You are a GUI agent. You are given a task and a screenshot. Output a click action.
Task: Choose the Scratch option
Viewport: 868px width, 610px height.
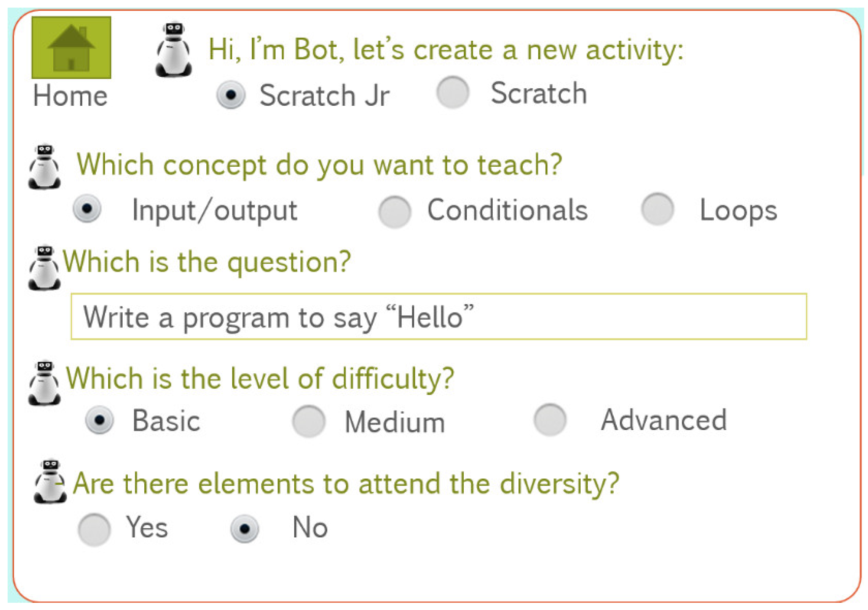pos(452,92)
